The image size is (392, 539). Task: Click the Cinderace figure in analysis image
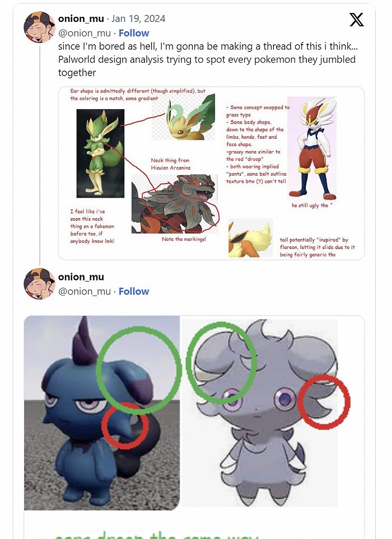pyautogui.click(x=312, y=148)
